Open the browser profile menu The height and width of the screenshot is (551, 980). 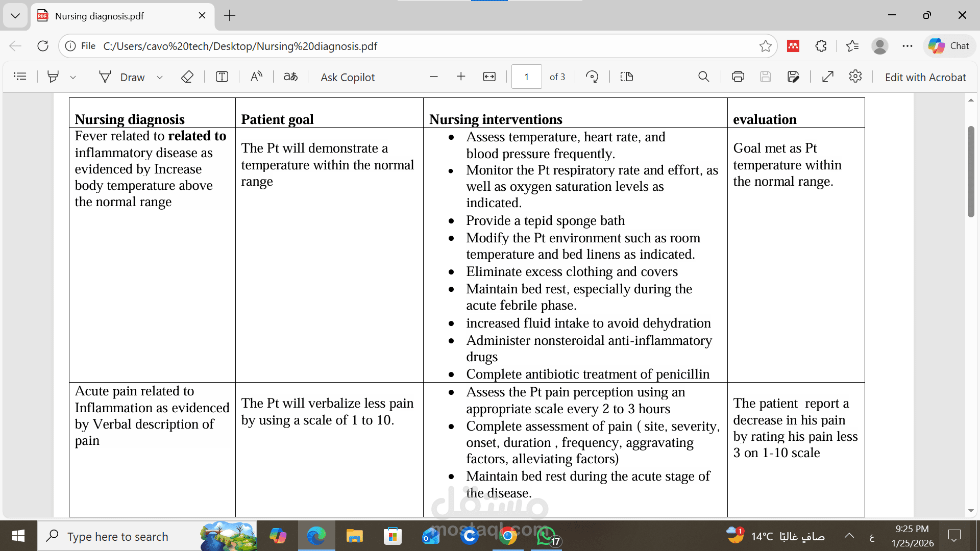pos(879,46)
